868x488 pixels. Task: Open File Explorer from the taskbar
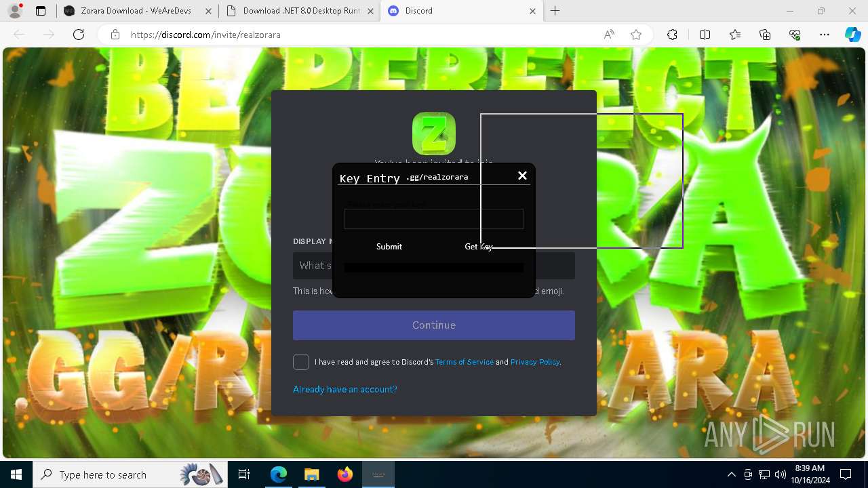click(x=311, y=474)
